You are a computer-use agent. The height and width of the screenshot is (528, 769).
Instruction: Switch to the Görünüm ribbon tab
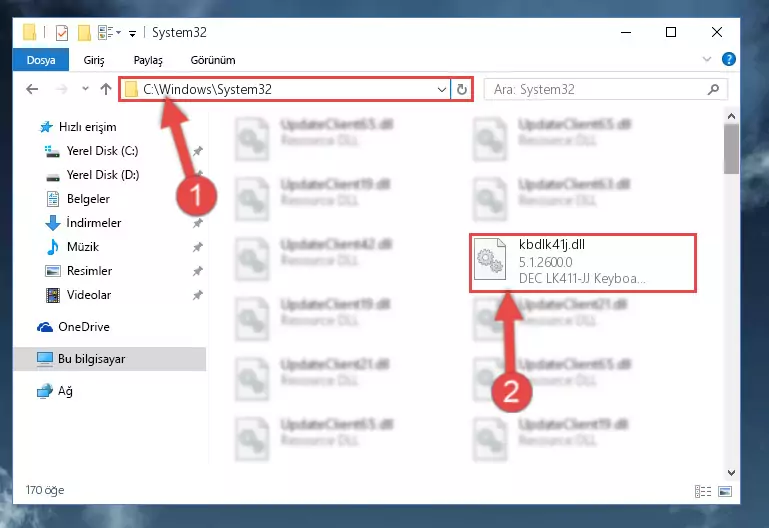point(213,60)
